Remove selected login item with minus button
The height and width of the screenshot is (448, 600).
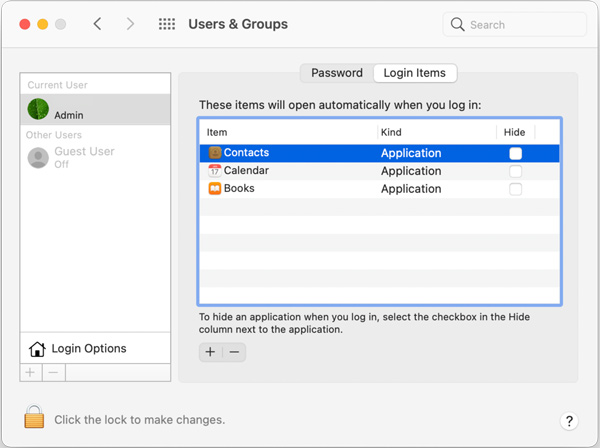tap(234, 352)
